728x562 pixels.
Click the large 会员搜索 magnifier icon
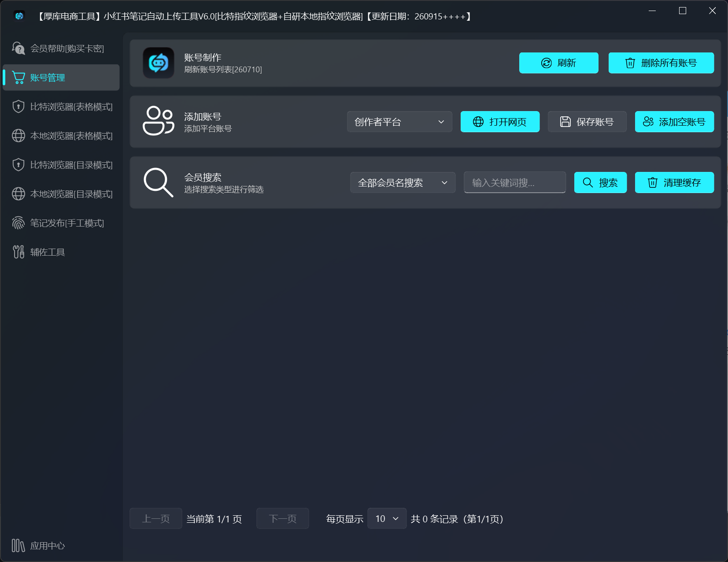[x=159, y=182]
